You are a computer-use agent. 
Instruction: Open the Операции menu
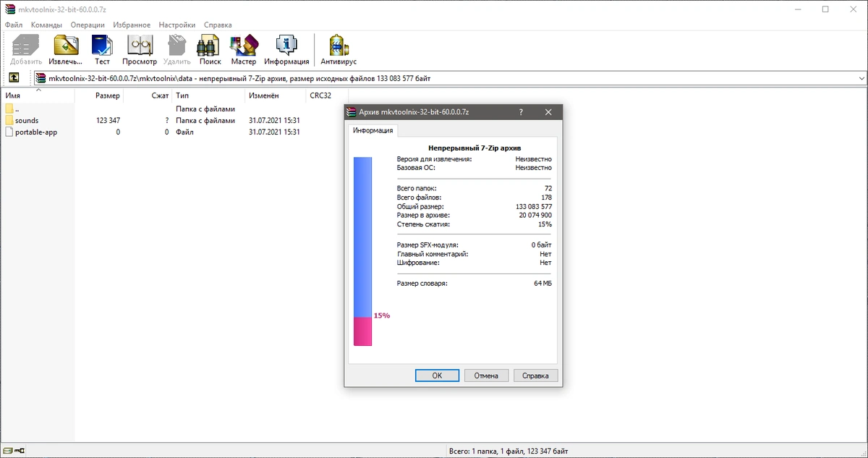point(88,25)
